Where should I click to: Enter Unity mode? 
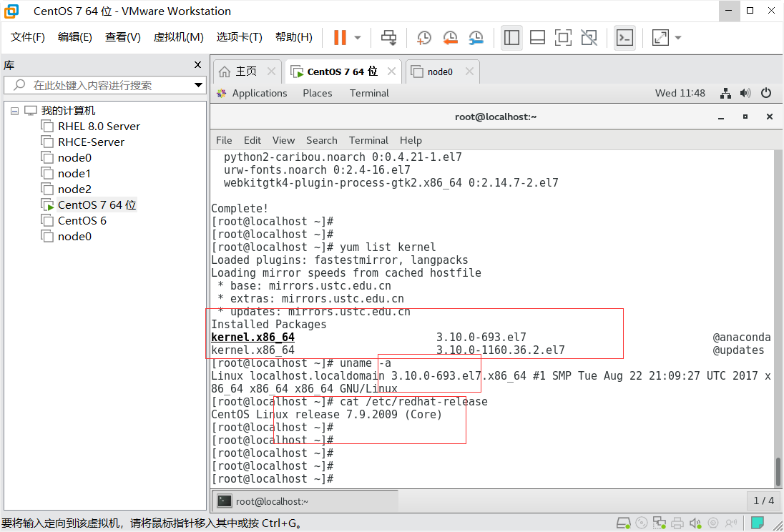coord(589,37)
